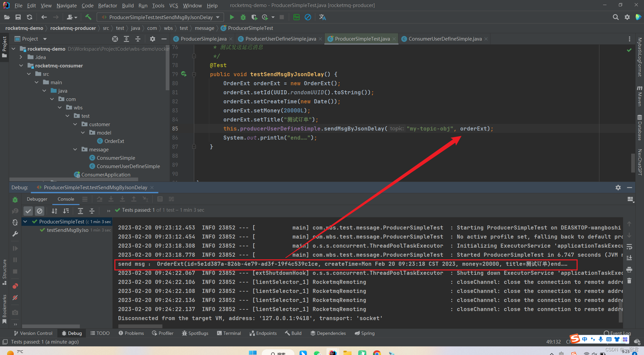Open Version Control tool window
The image size is (644, 355).
[33, 333]
